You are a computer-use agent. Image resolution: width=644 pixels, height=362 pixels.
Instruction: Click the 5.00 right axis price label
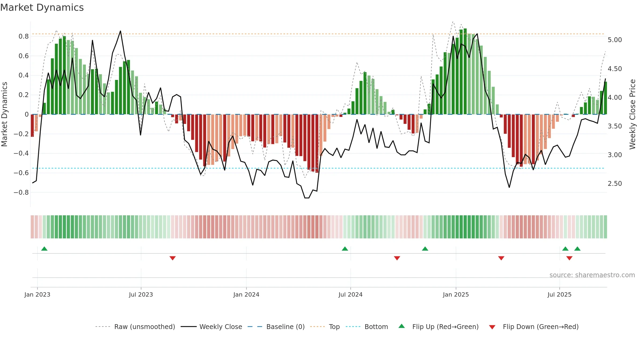pyautogui.click(x=615, y=40)
